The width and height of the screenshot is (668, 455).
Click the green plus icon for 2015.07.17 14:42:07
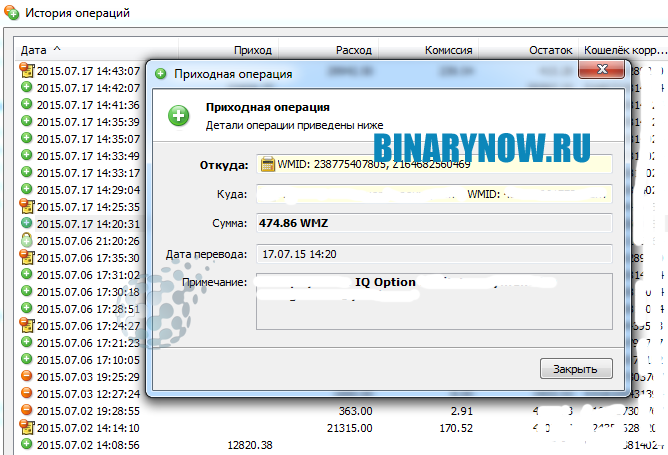tap(26, 87)
